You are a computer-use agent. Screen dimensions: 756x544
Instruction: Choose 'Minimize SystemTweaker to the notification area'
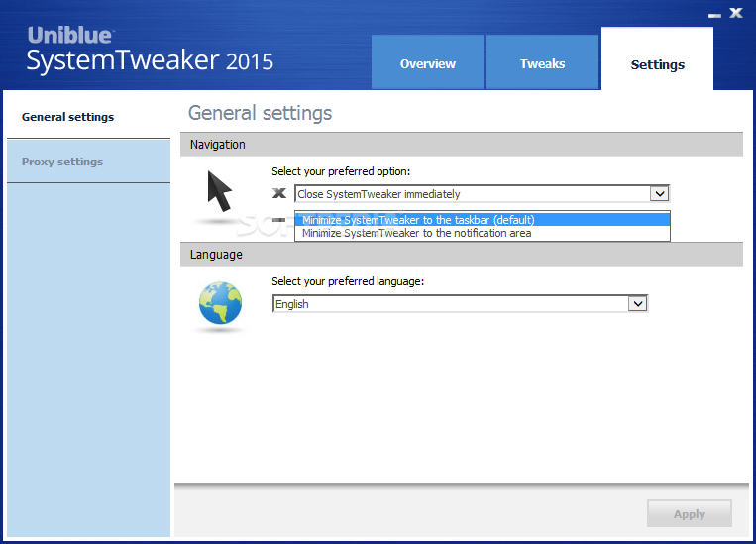click(483, 233)
